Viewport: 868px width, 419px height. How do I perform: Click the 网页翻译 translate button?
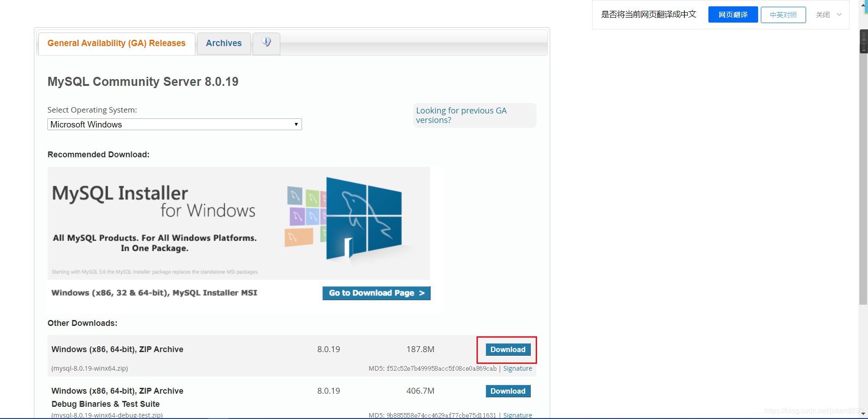(733, 14)
